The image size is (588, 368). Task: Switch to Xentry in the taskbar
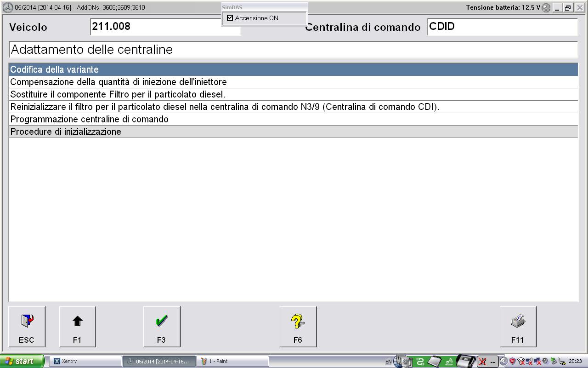(x=85, y=362)
